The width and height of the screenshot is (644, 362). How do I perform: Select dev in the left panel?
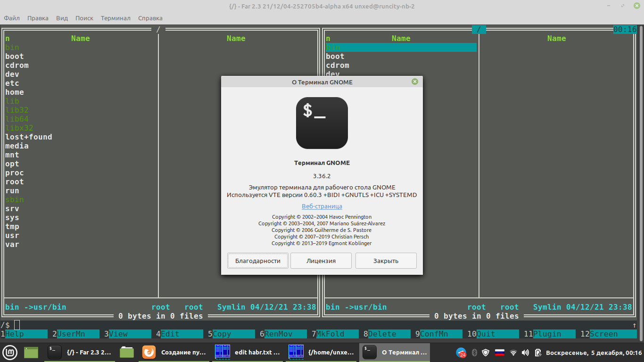[12, 74]
